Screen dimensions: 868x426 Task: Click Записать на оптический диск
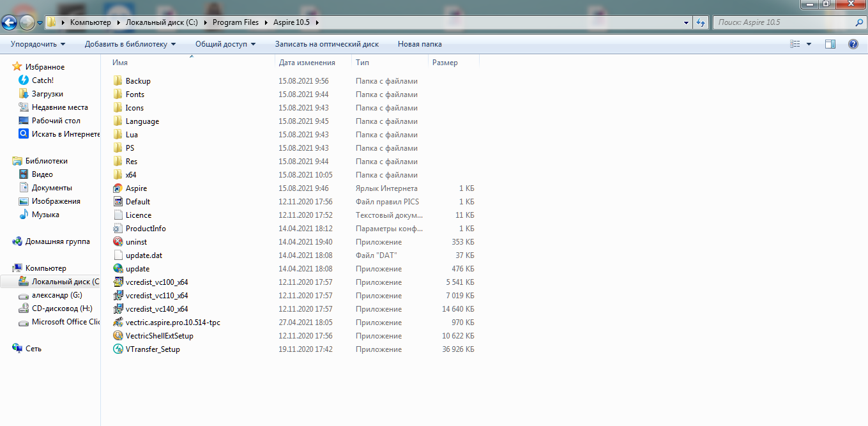point(327,44)
